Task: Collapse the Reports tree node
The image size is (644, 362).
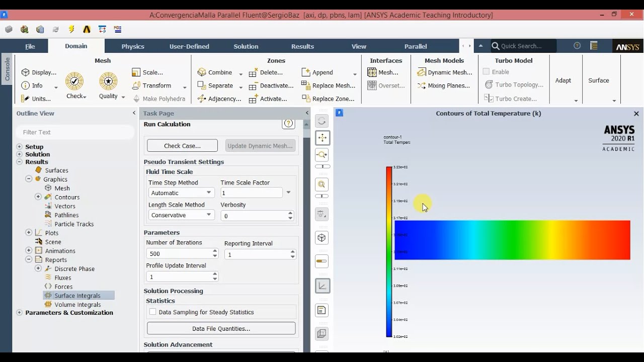Action: click(x=29, y=259)
